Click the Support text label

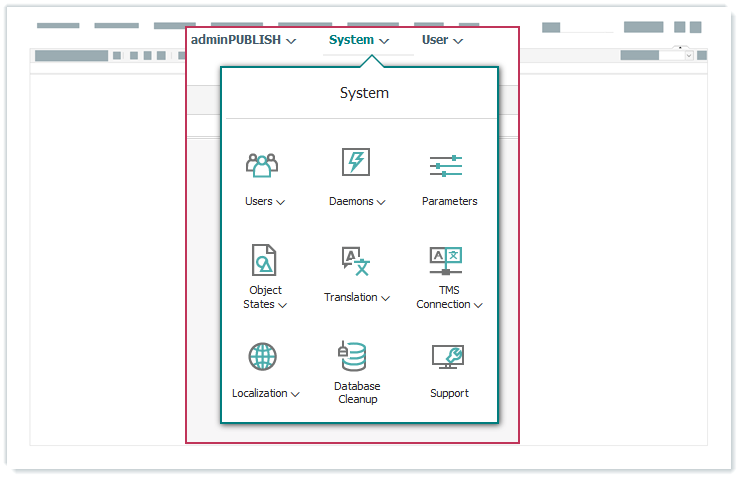click(x=449, y=393)
